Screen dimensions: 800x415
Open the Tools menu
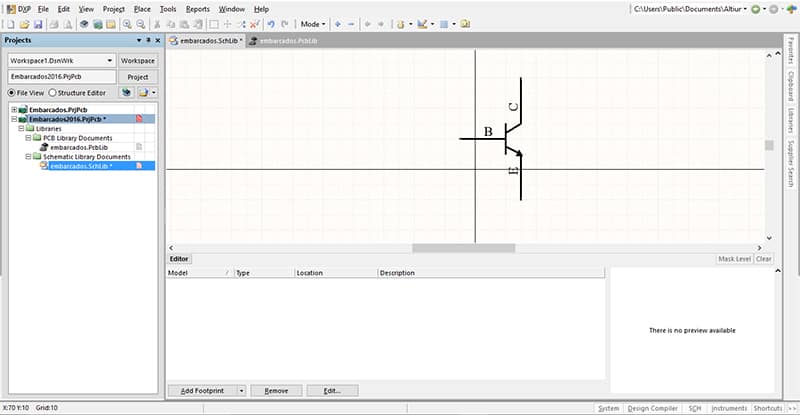(x=167, y=8)
